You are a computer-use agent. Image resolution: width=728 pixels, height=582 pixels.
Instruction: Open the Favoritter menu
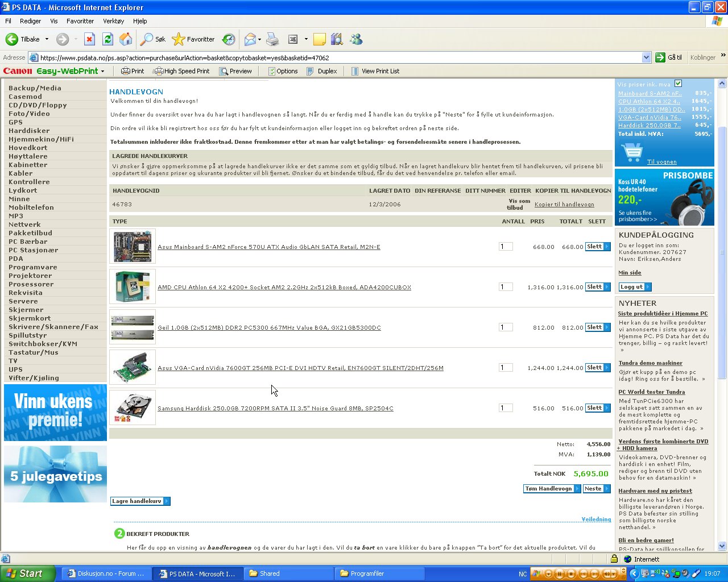click(x=80, y=21)
